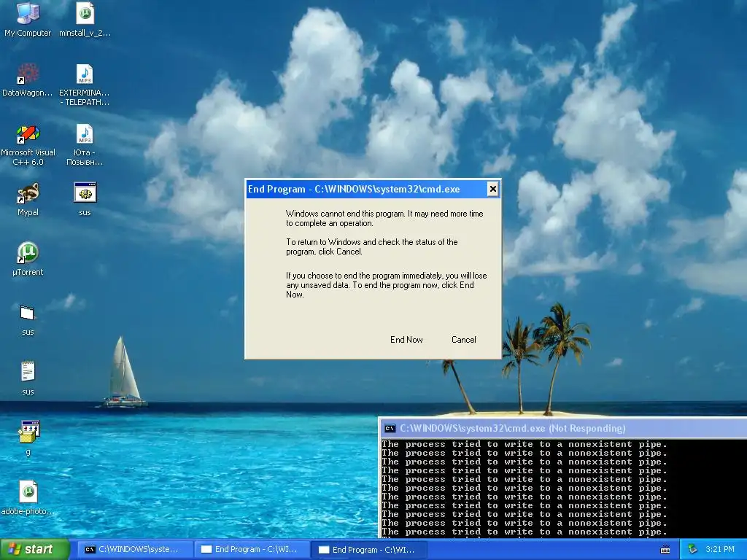Click the 3:21 PM system clock
Viewport: 747px width, 560px height.
tap(720, 550)
